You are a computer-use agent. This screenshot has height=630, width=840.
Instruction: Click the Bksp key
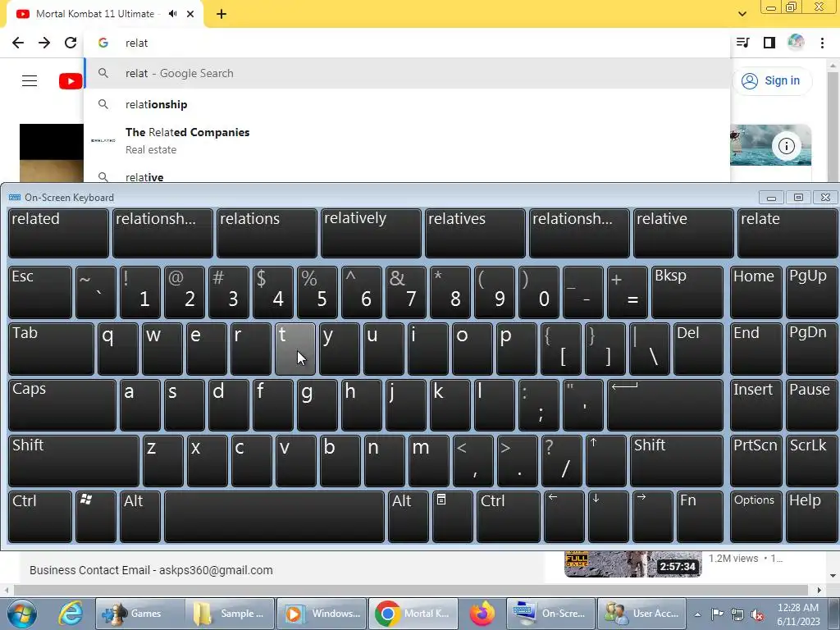pos(687,293)
